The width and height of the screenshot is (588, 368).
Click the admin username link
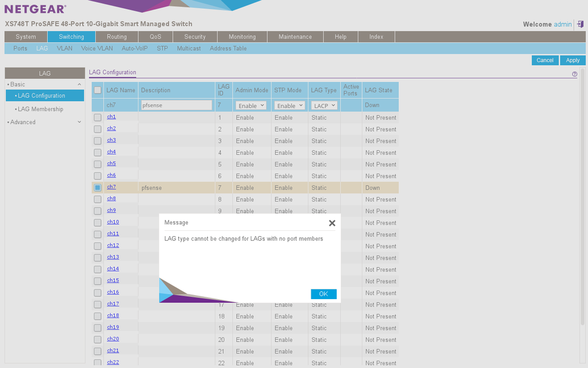click(x=563, y=24)
